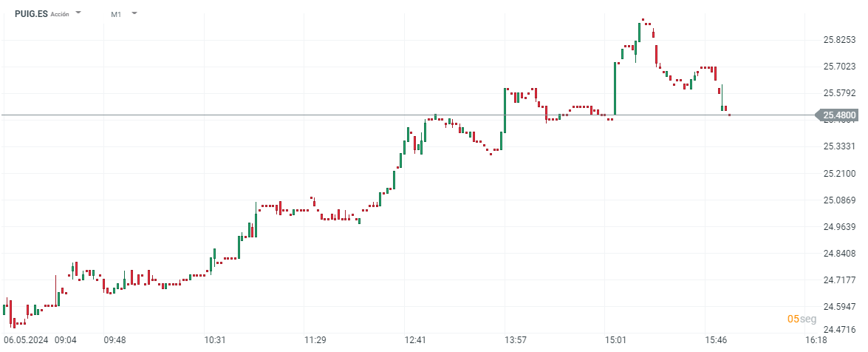This screenshot has width=868, height=352.
Task: Click the 12:41 time axis marker
Action: coord(415,340)
